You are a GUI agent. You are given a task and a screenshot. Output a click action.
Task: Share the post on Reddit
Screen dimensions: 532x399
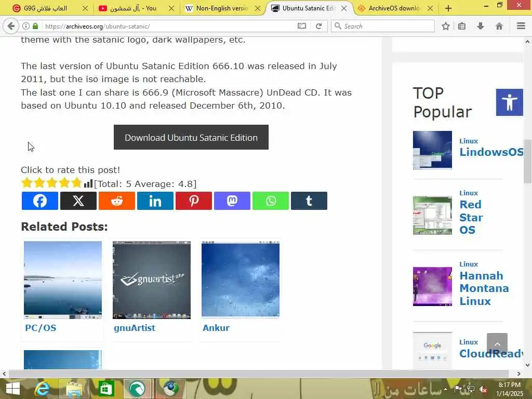pyautogui.click(x=117, y=201)
